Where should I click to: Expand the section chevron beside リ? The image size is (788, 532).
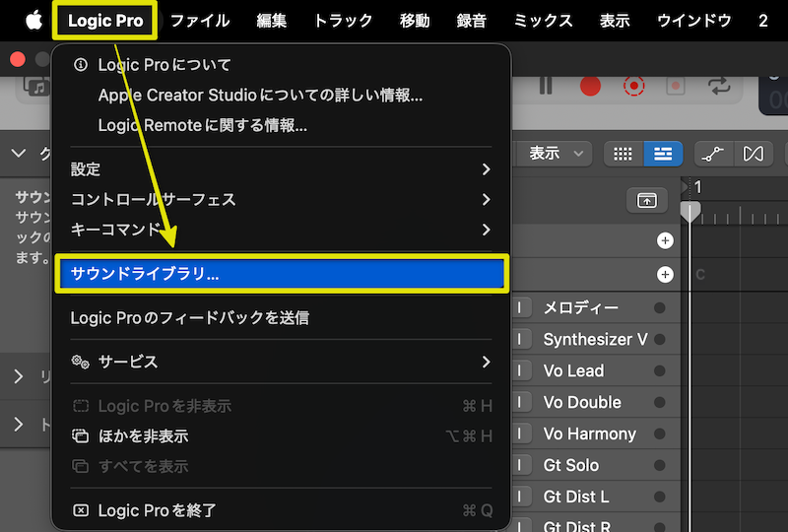point(19,376)
